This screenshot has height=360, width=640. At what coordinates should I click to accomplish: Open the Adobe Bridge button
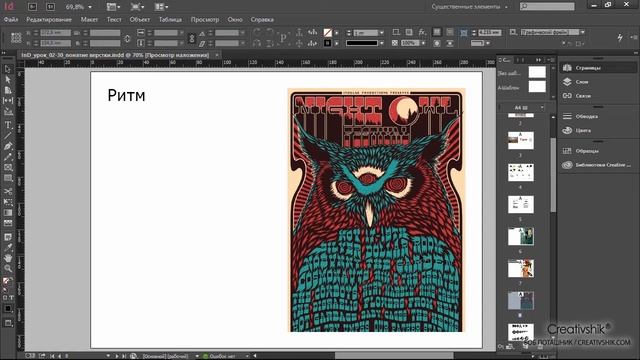click(32, 7)
